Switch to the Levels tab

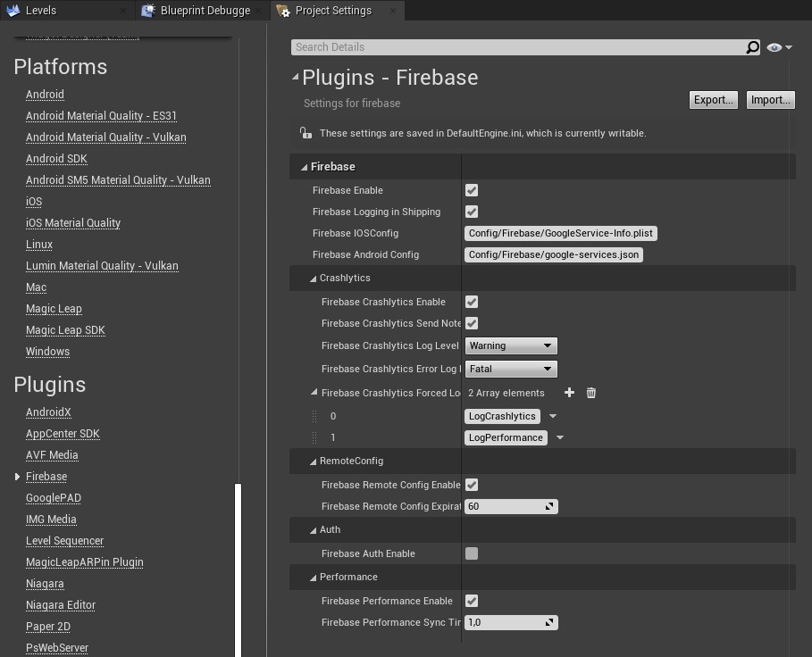click(x=67, y=11)
